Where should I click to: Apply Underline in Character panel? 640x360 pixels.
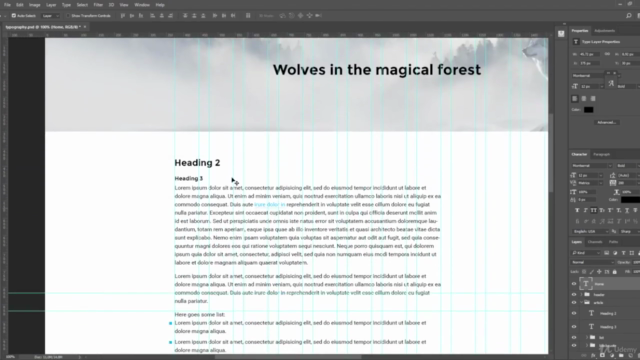pos(627,210)
